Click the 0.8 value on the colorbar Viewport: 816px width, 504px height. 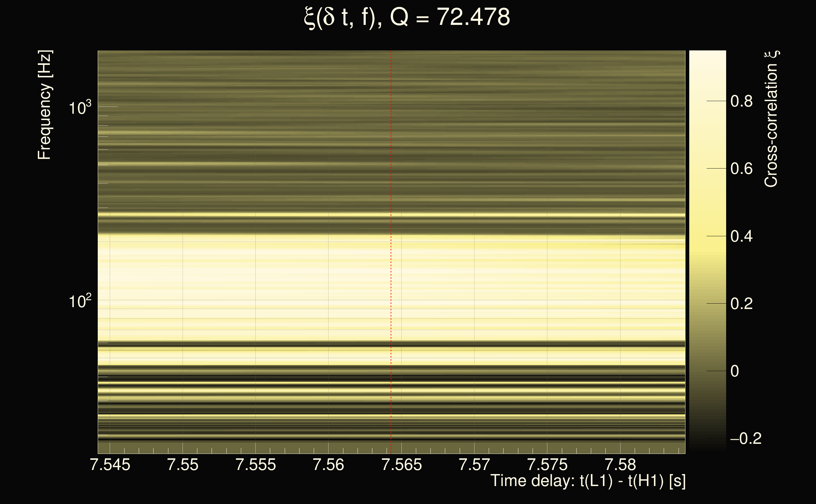pyautogui.click(x=742, y=101)
